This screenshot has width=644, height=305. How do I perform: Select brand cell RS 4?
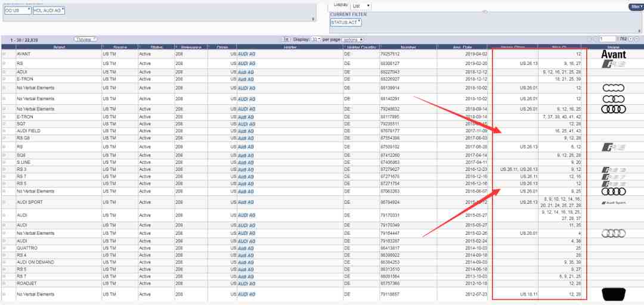point(21,255)
